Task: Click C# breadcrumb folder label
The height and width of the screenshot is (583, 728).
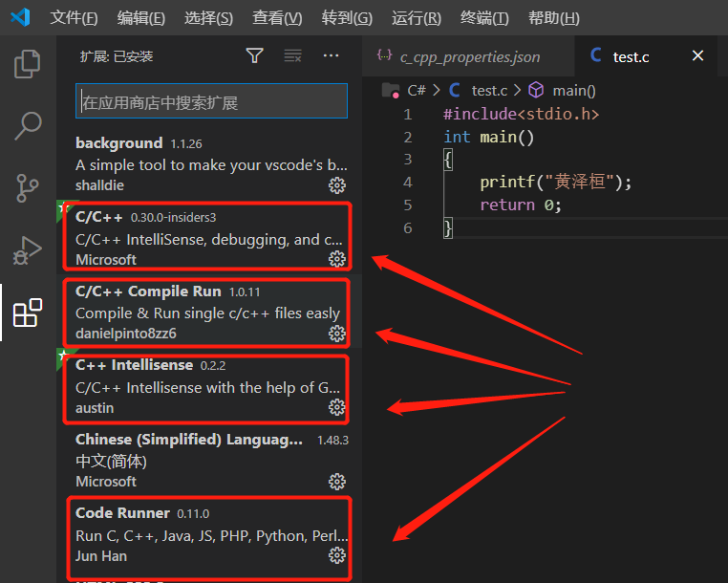Action: click(x=417, y=90)
